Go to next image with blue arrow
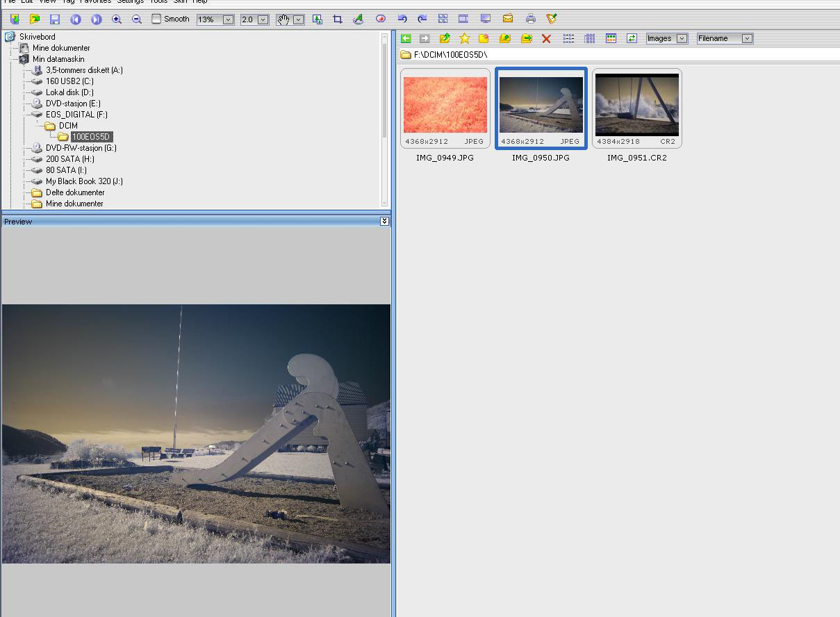840x617 pixels. click(x=97, y=19)
